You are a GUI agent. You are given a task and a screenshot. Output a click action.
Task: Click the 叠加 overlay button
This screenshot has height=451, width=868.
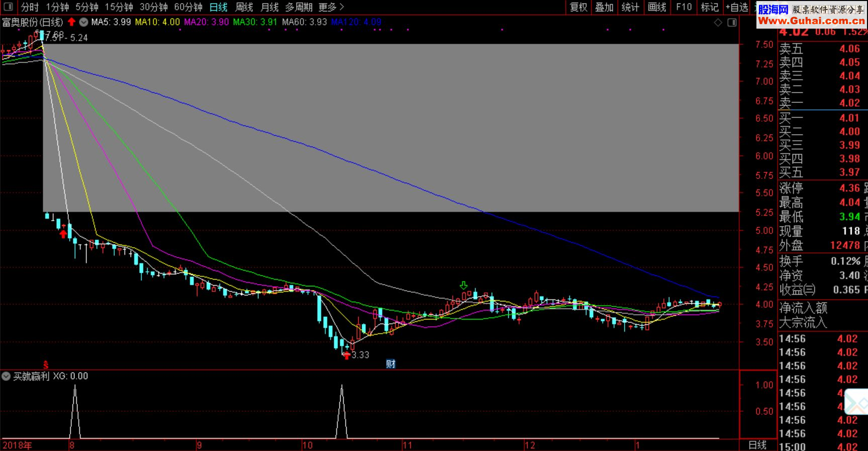(x=605, y=7)
